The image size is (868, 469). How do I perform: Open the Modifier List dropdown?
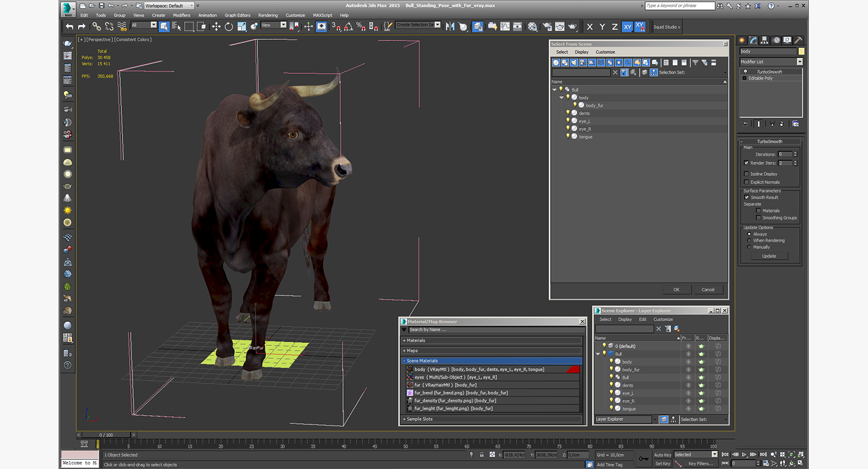(x=771, y=62)
